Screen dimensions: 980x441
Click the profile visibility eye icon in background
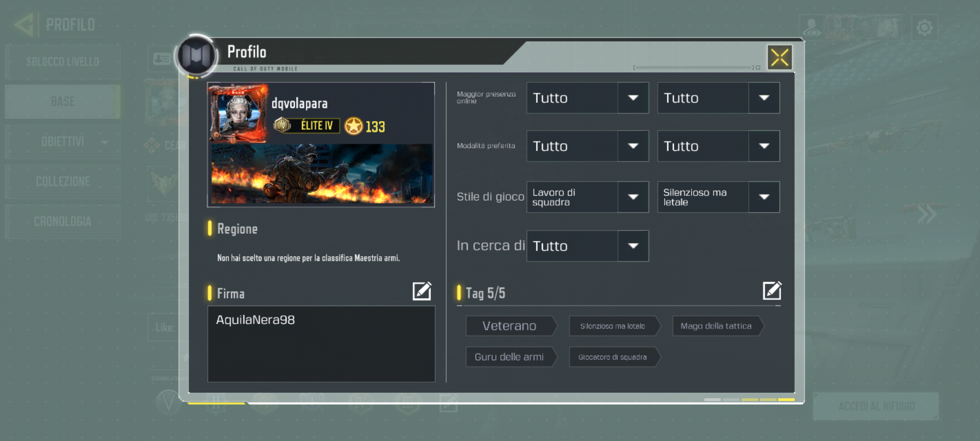click(x=812, y=28)
